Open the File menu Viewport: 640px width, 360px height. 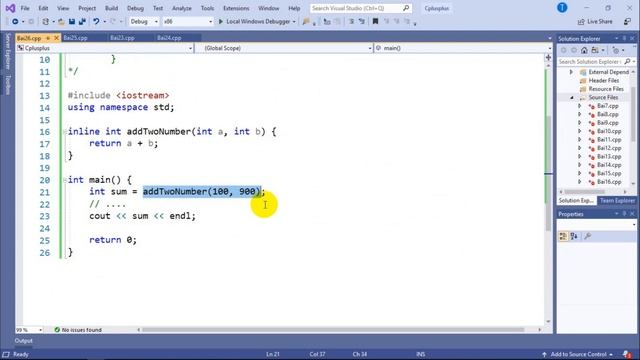tap(25, 8)
